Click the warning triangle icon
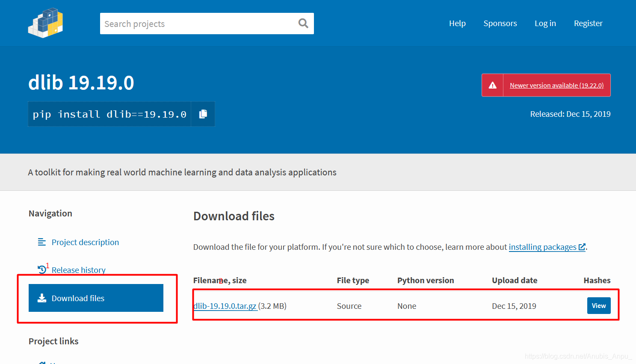Viewport: 636px width, 364px height. click(x=493, y=85)
